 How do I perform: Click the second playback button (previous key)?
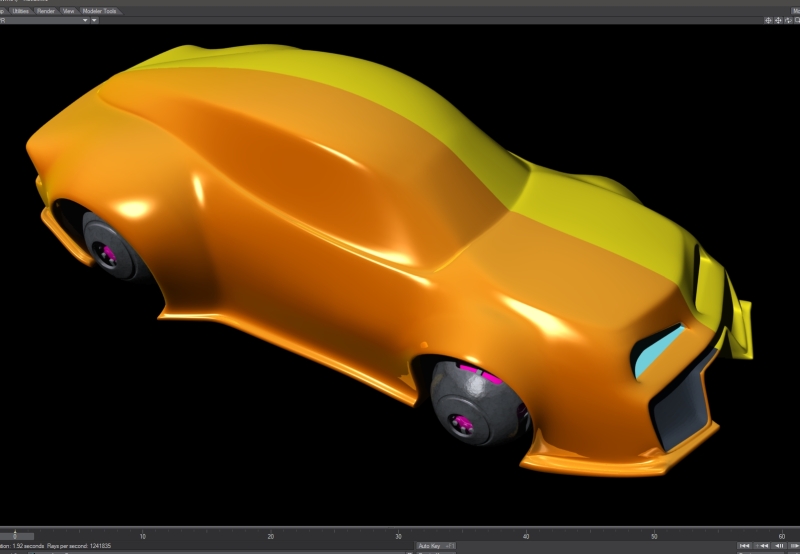point(760,546)
